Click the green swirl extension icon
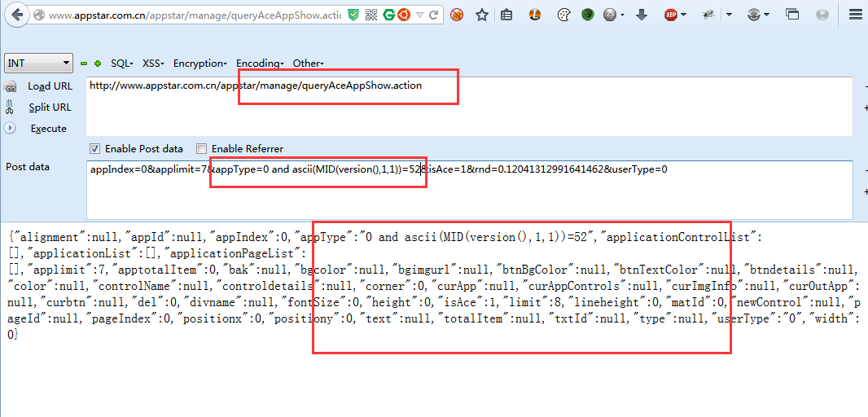Screen dimensions: 868x417 tap(587, 15)
